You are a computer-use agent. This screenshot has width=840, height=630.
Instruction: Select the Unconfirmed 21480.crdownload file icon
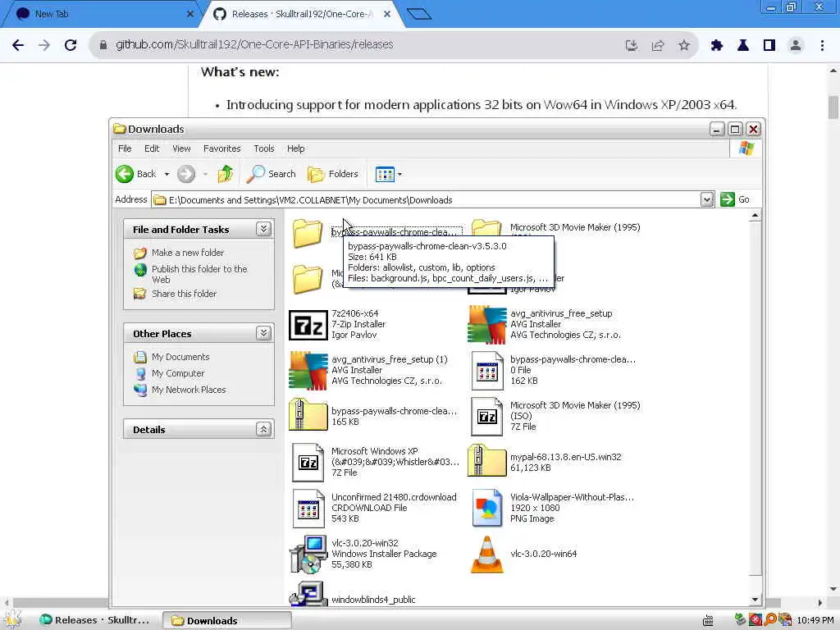pyautogui.click(x=308, y=508)
